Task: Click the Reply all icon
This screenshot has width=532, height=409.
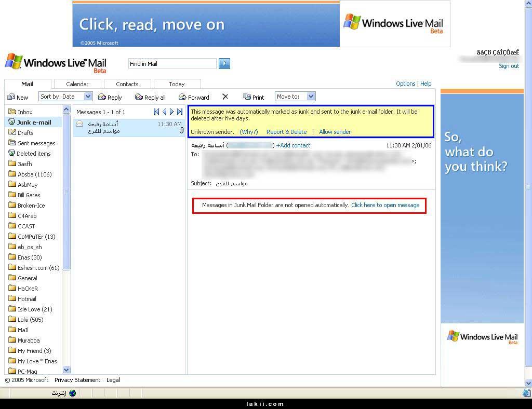Action: pyautogui.click(x=139, y=97)
